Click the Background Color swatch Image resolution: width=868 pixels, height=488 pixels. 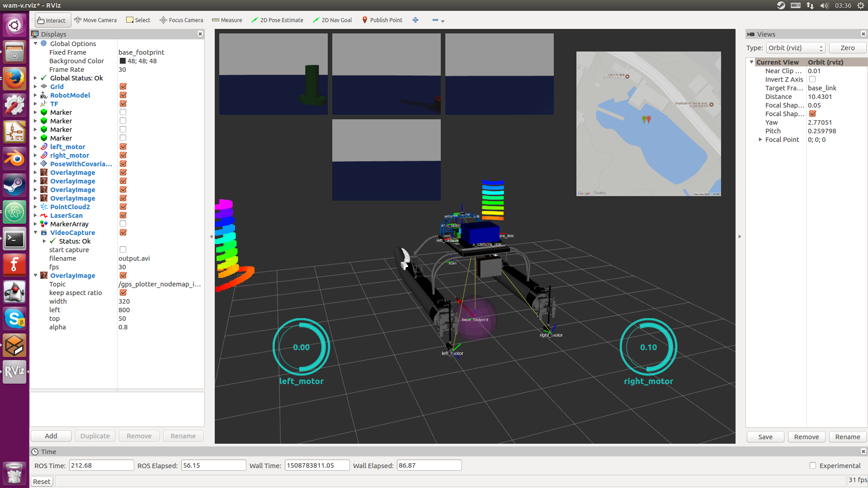(123, 61)
